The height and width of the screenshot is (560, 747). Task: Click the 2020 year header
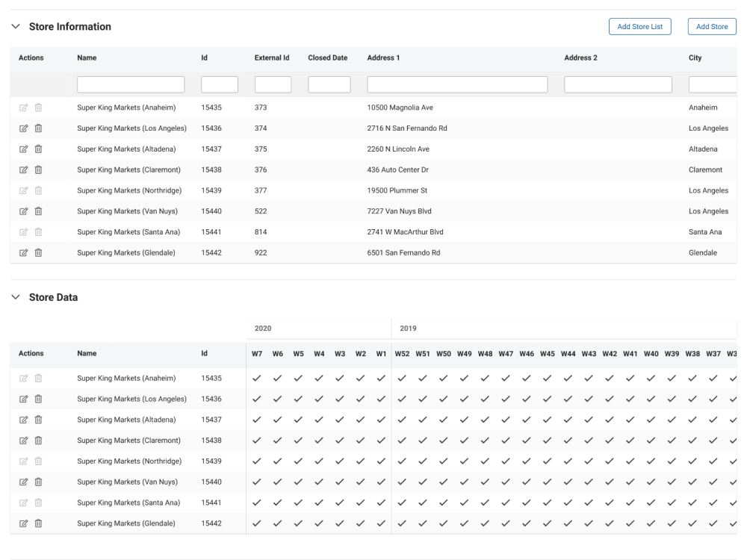263,329
